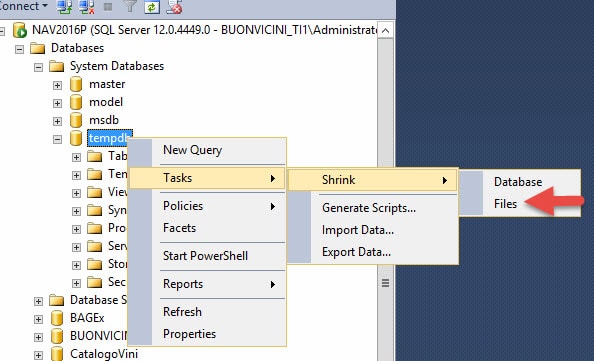
Task: Click the System Databases folder icon
Action: coord(56,67)
